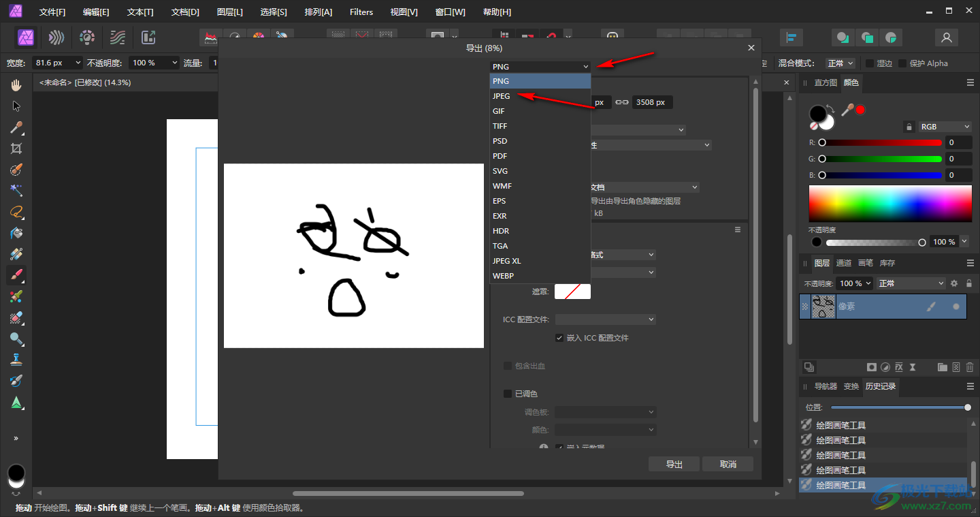The height and width of the screenshot is (517, 980).
Task: Toggle the Protect Alpha checkbox
Action: [x=902, y=63]
